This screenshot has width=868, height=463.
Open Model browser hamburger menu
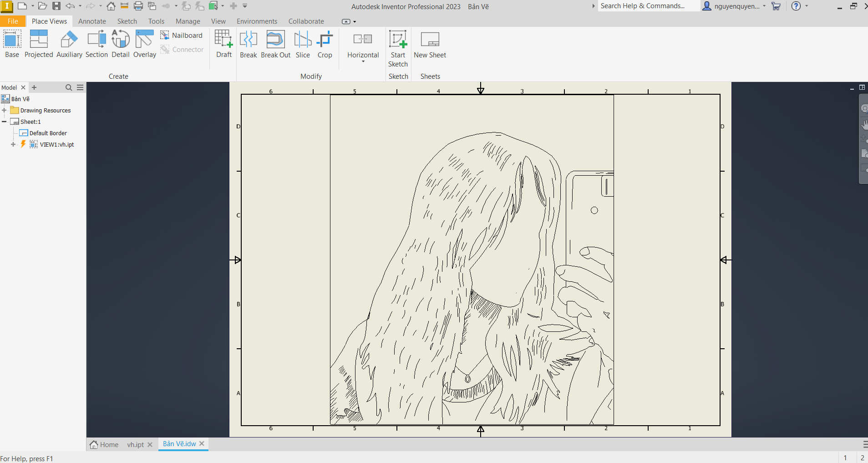click(80, 87)
